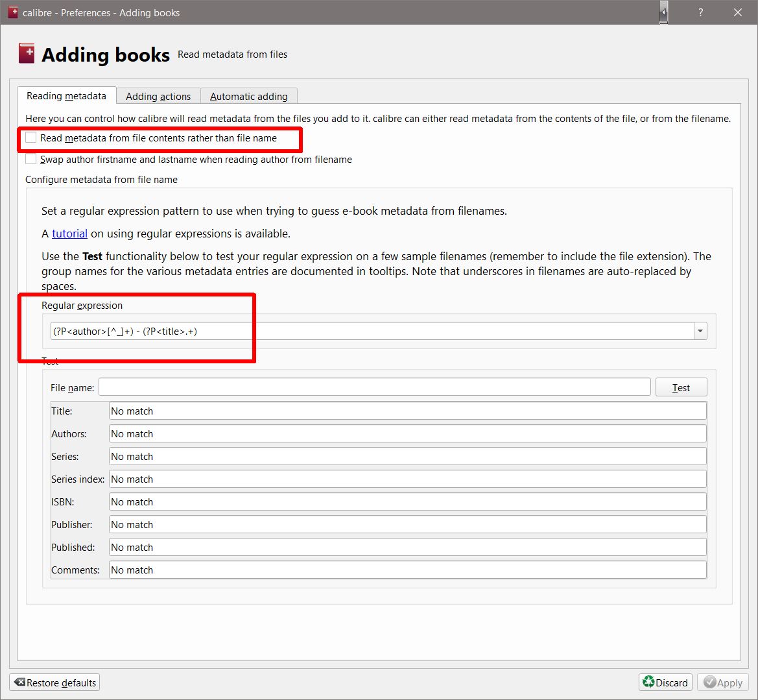Click the help question mark in the title bar
Viewport: 758px width, 700px height.
[x=700, y=12]
